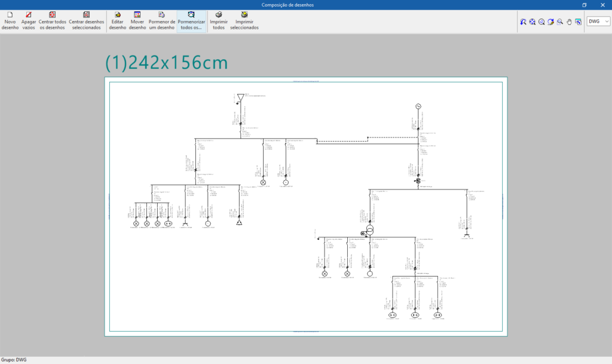Select the zoom window magnifier tool
Viewport: 612px width, 364px height.
coord(560,22)
